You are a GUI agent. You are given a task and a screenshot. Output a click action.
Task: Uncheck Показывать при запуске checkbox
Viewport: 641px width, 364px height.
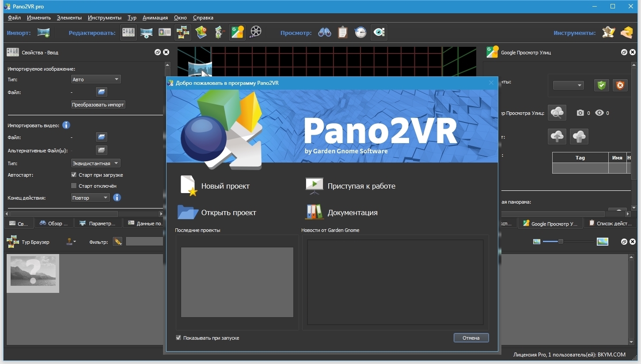point(178,337)
